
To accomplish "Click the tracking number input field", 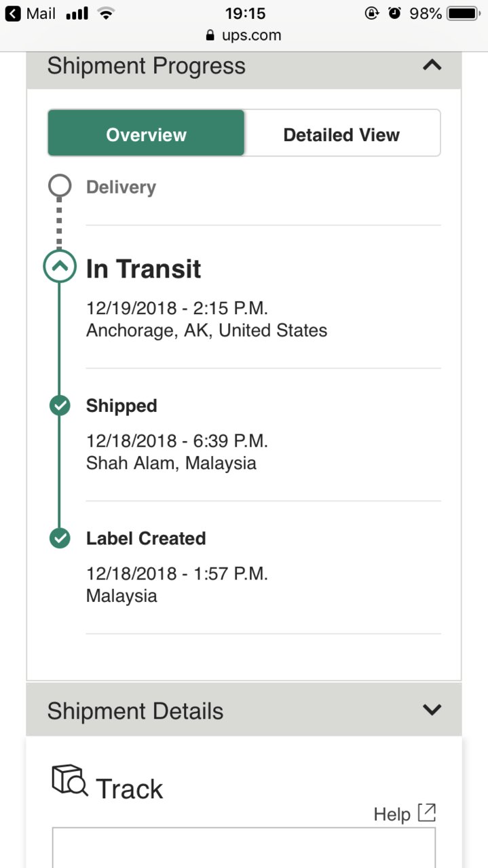I will coord(244,848).
